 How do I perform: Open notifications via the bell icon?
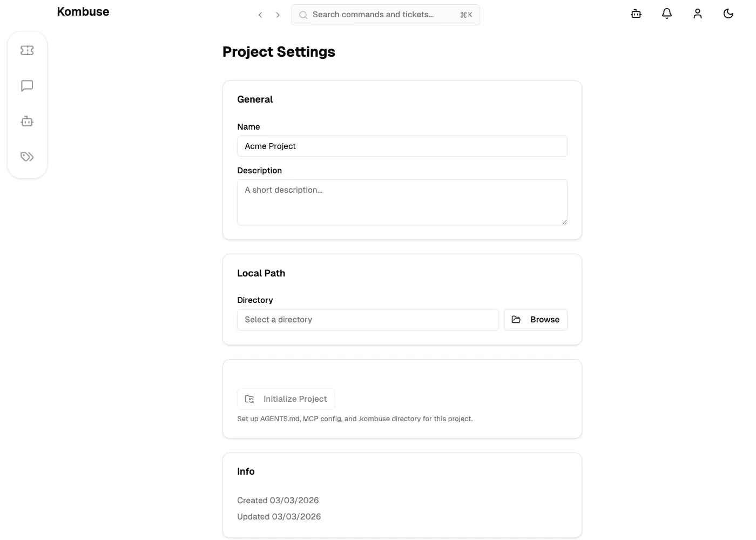pos(666,13)
